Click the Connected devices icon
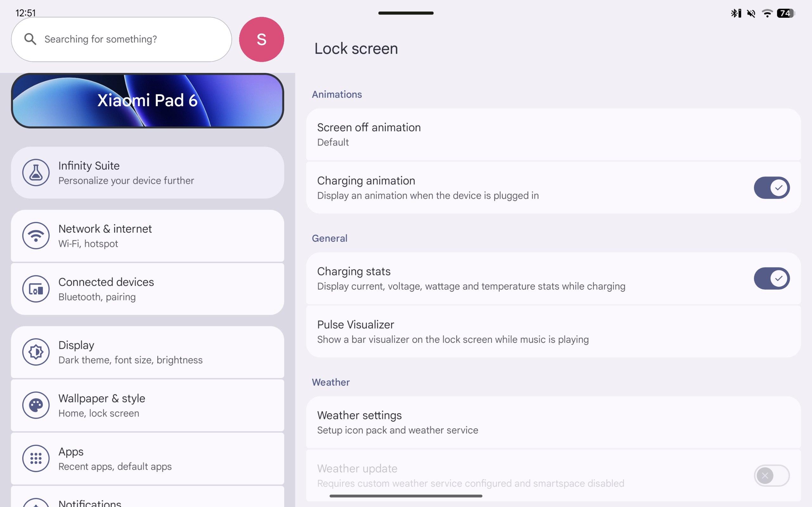 [36, 289]
